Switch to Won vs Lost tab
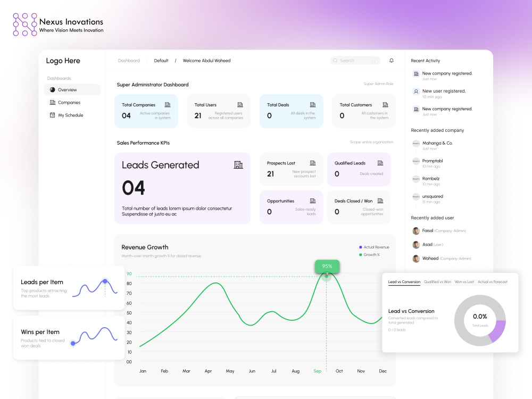The height and width of the screenshot is (399, 532). [x=464, y=282]
